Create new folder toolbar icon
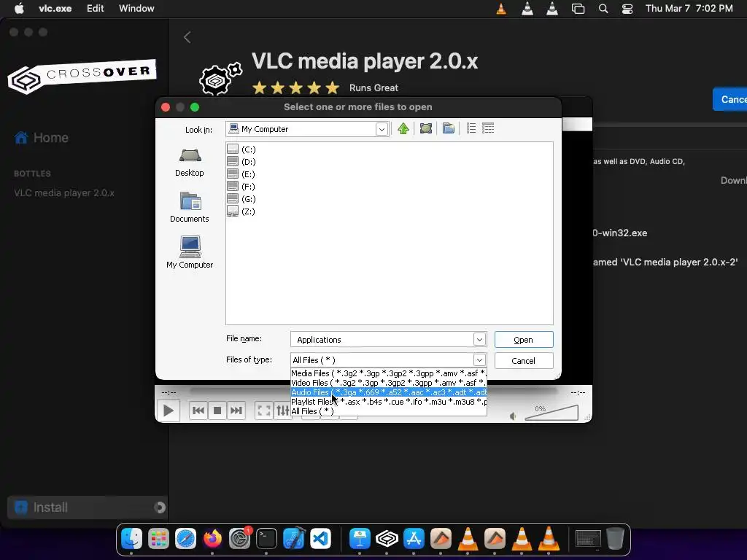Image resolution: width=747 pixels, height=560 pixels. click(449, 128)
